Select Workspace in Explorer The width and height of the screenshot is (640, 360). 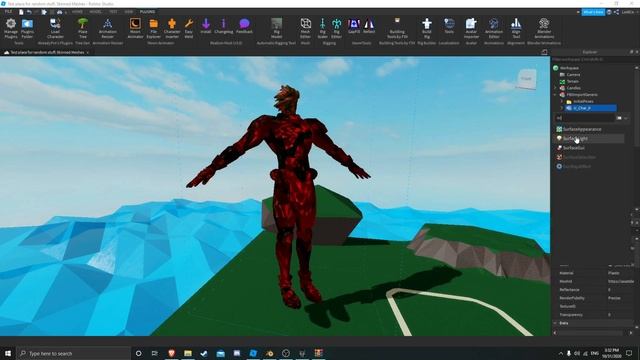click(569, 68)
